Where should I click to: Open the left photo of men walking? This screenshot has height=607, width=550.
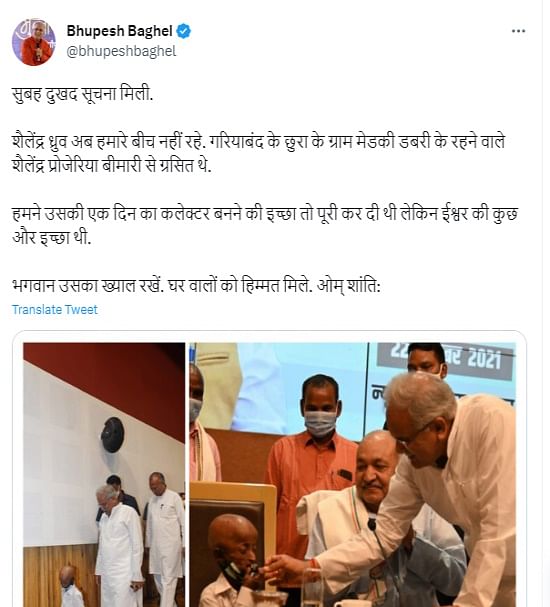click(104, 475)
